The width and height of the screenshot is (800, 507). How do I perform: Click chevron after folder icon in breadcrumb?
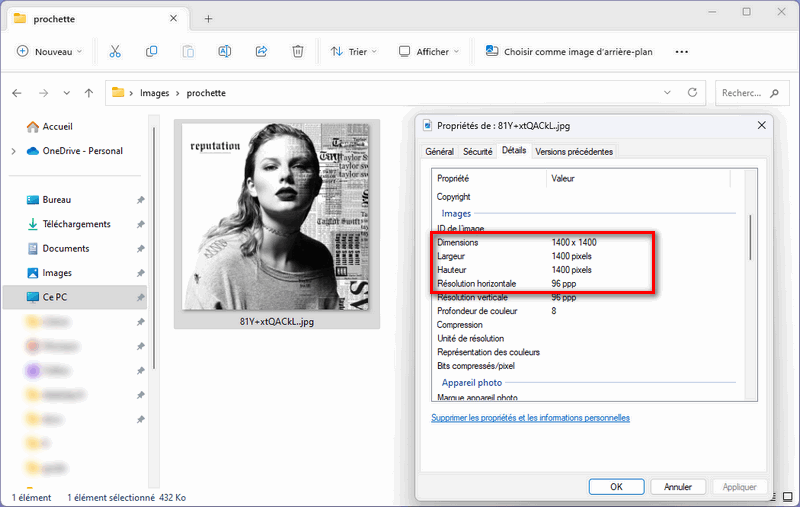click(x=131, y=93)
